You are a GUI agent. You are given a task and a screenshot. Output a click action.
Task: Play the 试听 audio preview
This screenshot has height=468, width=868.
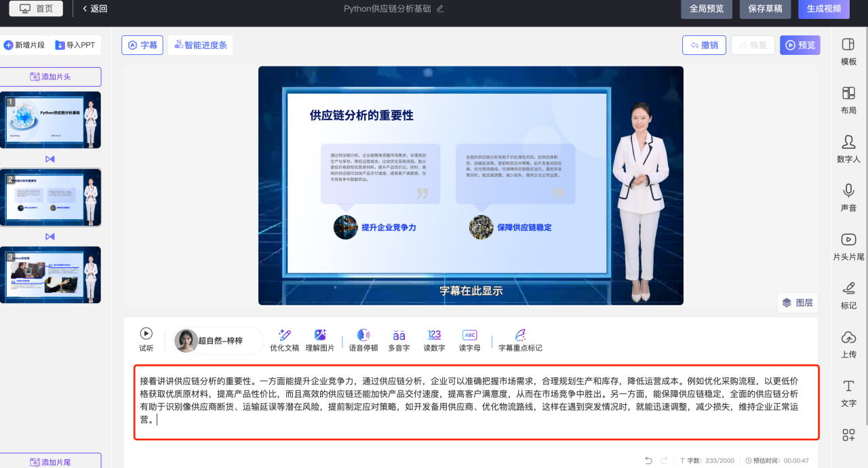(x=146, y=334)
